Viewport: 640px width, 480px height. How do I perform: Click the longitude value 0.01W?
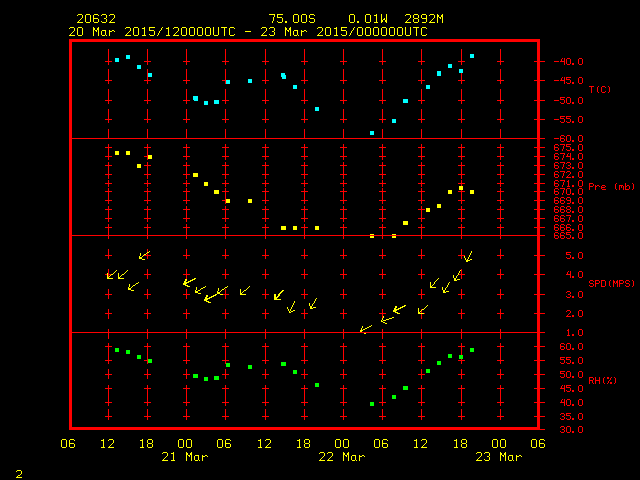(x=367, y=19)
